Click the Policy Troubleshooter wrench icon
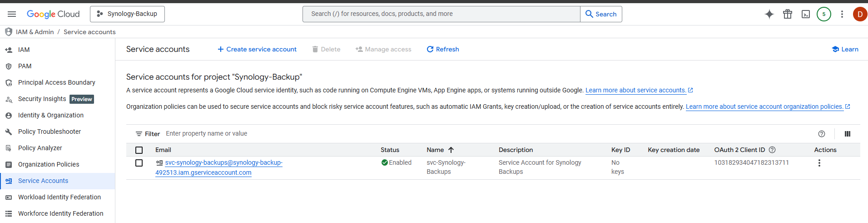This screenshot has height=223, width=868. click(x=9, y=132)
